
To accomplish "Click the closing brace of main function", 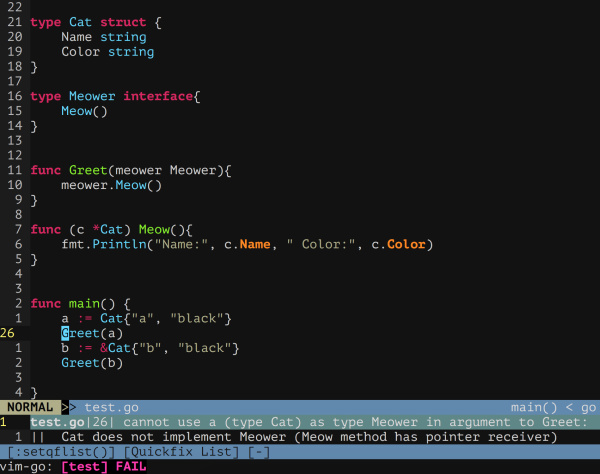I will tap(34, 393).
